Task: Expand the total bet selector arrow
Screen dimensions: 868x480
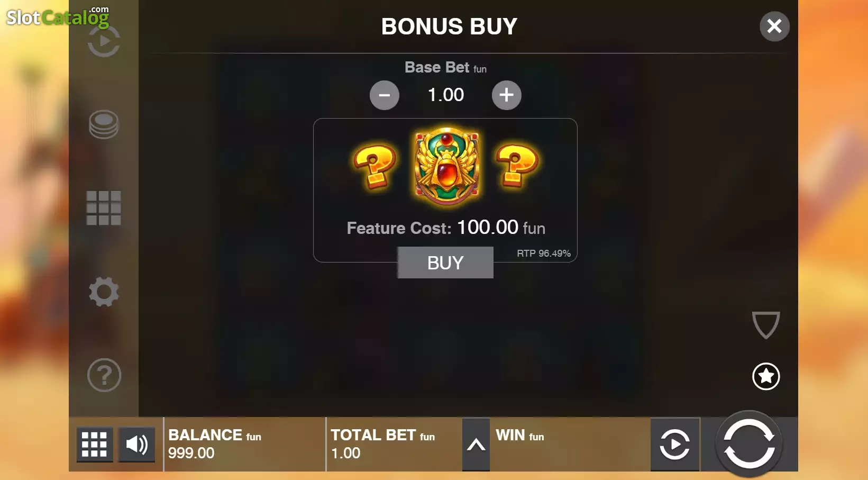Action: 476,445
